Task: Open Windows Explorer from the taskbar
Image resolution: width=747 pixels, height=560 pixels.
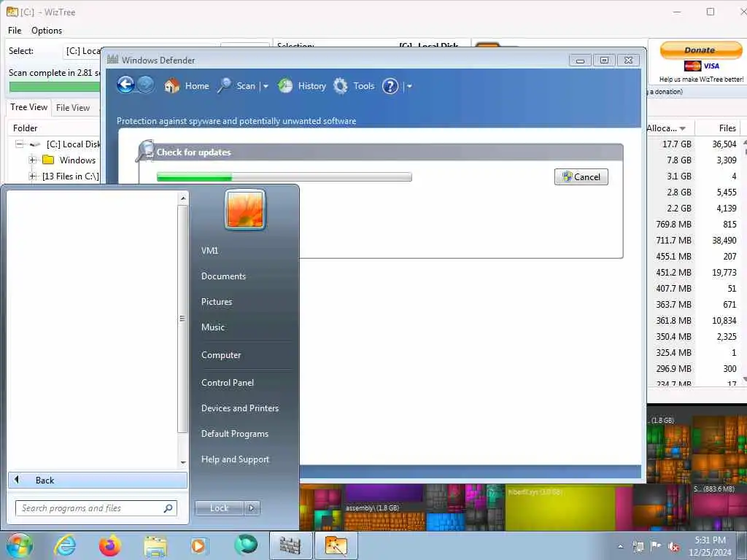Action: [x=155, y=545]
